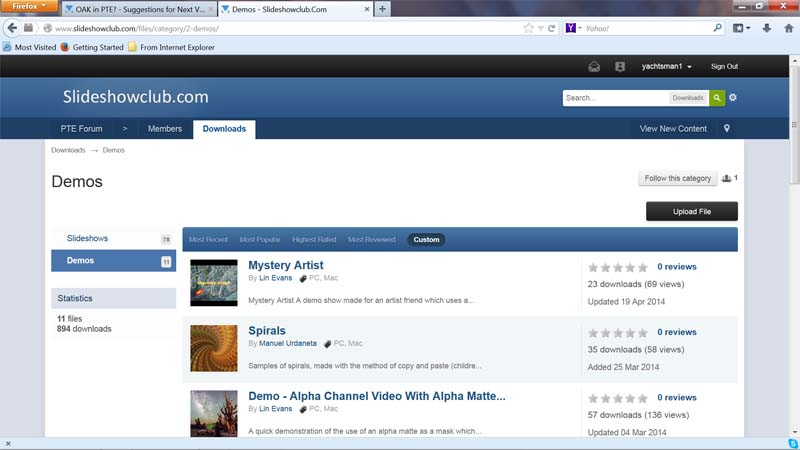Click the location pin icon in navbar

727,129
